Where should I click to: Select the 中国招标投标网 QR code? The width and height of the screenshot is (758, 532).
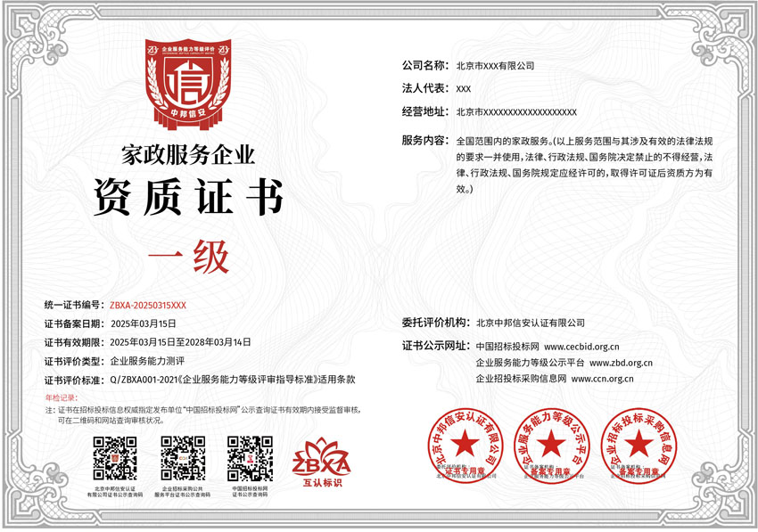pyautogui.click(x=250, y=459)
